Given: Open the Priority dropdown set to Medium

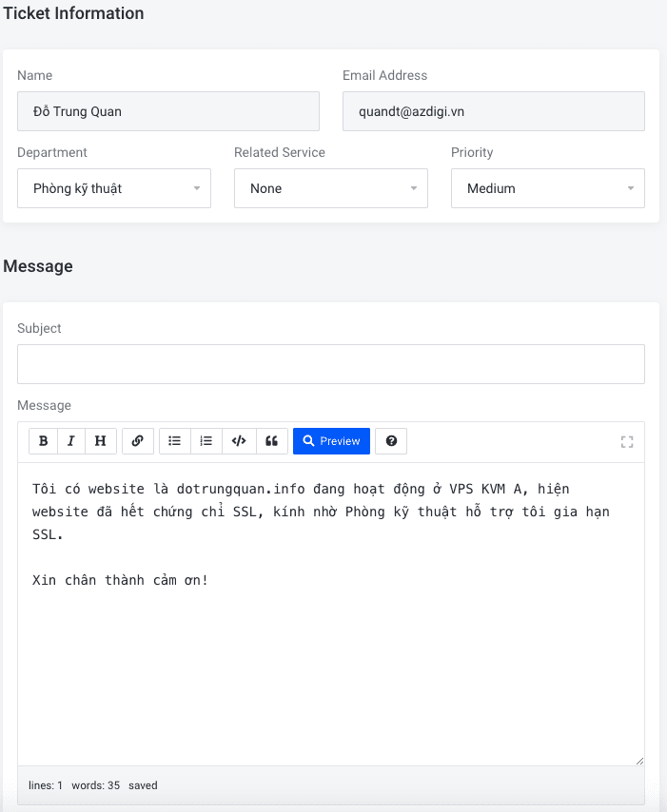Looking at the screenshot, I should [547, 188].
